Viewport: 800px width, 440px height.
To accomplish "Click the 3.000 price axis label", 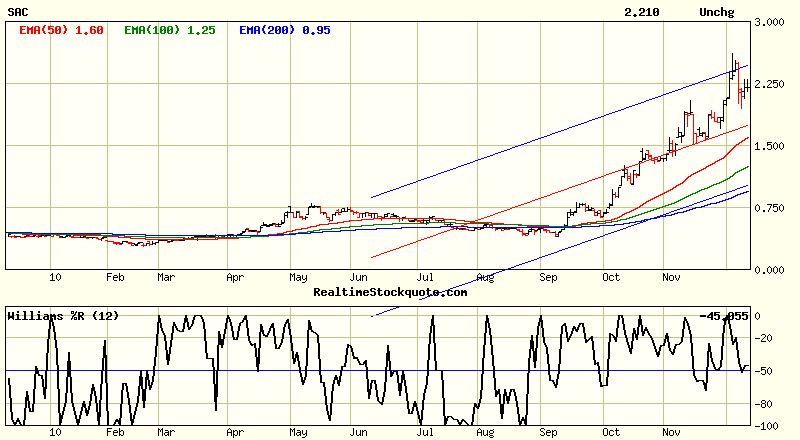I will click(774, 22).
